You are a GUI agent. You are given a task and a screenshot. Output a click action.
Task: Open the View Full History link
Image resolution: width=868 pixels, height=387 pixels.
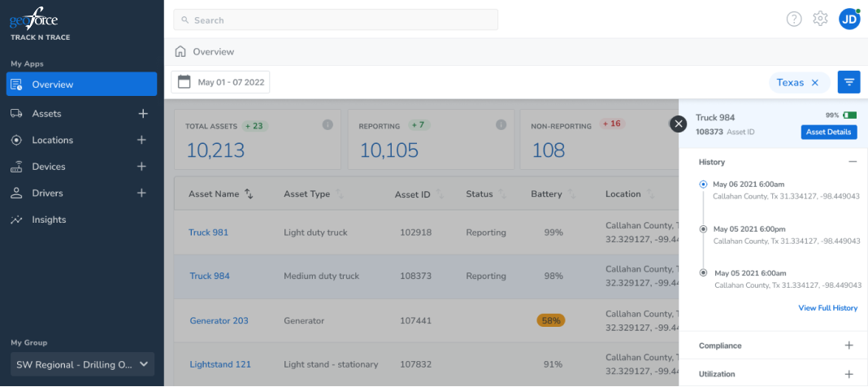tap(827, 308)
